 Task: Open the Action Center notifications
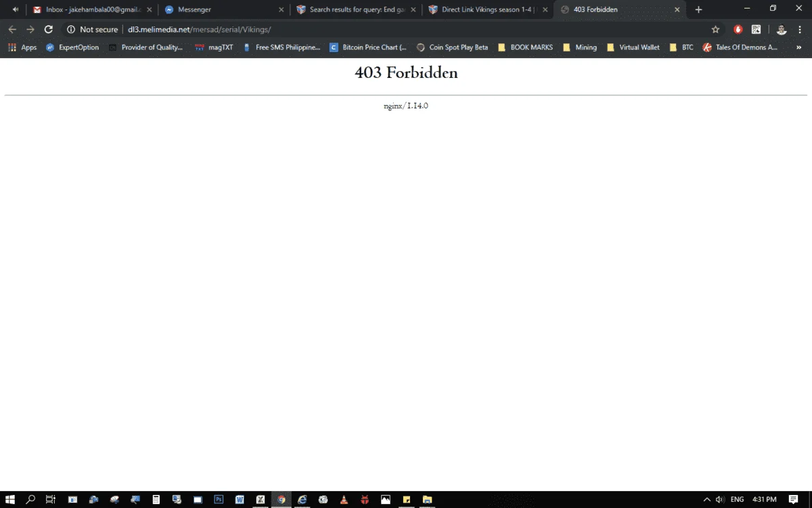point(794,500)
